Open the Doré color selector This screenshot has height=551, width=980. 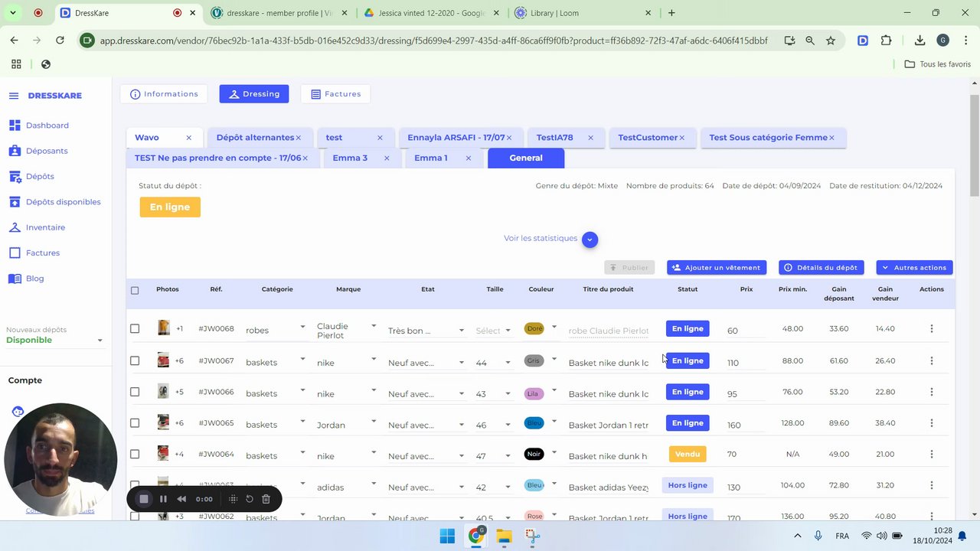point(540,329)
